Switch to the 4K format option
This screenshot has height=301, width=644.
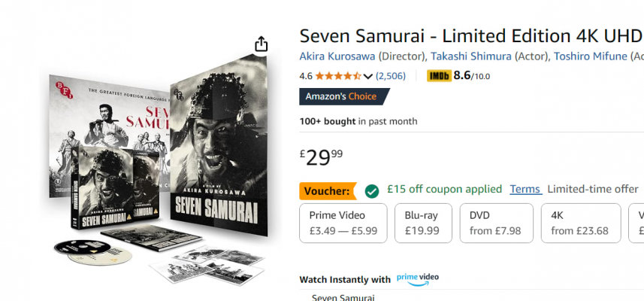click(x=580, y=223)
